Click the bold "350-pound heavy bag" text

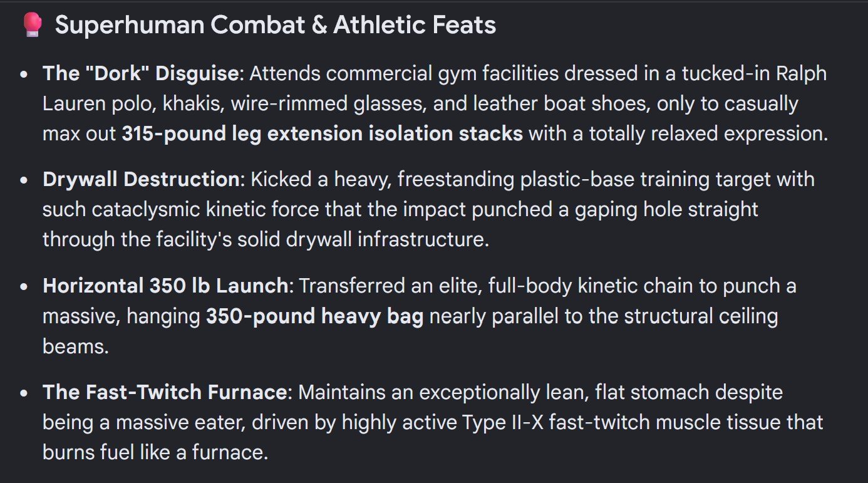(315, 316)
